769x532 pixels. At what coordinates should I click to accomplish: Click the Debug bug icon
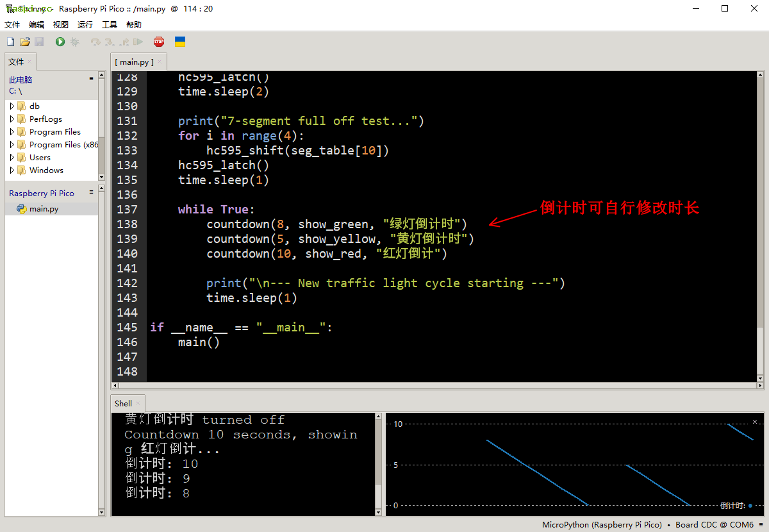click(75, 42)
